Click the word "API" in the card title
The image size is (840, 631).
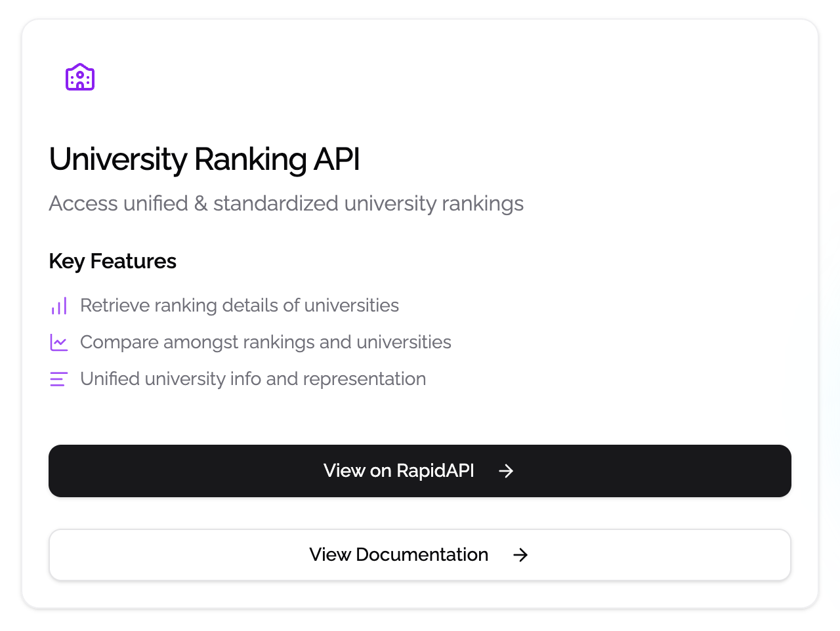[x=337, y=159]
